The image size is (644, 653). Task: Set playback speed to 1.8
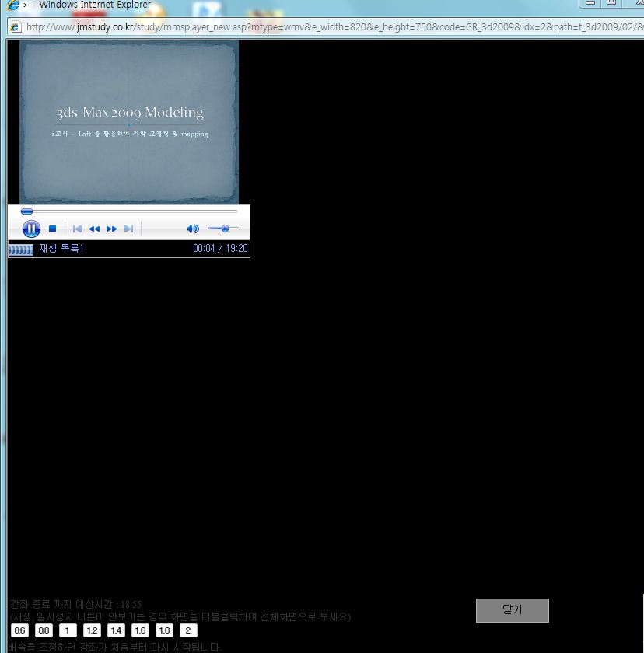click(164, 630)
